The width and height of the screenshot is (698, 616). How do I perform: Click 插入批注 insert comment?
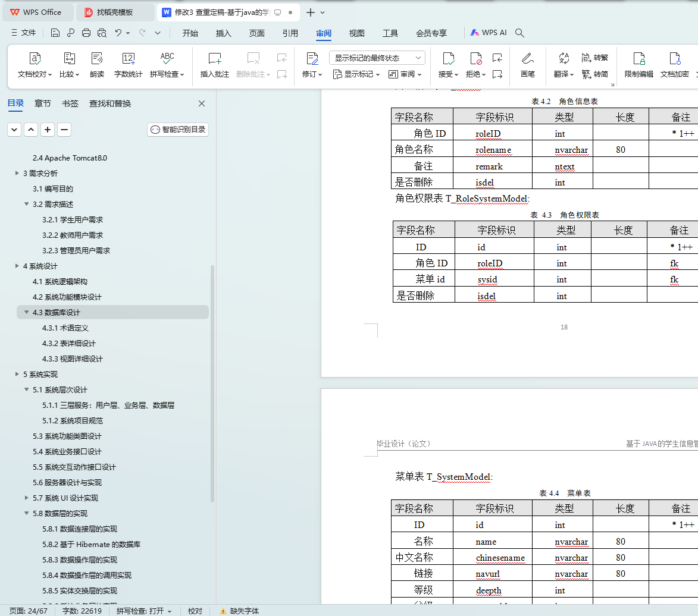click(215, 65)
